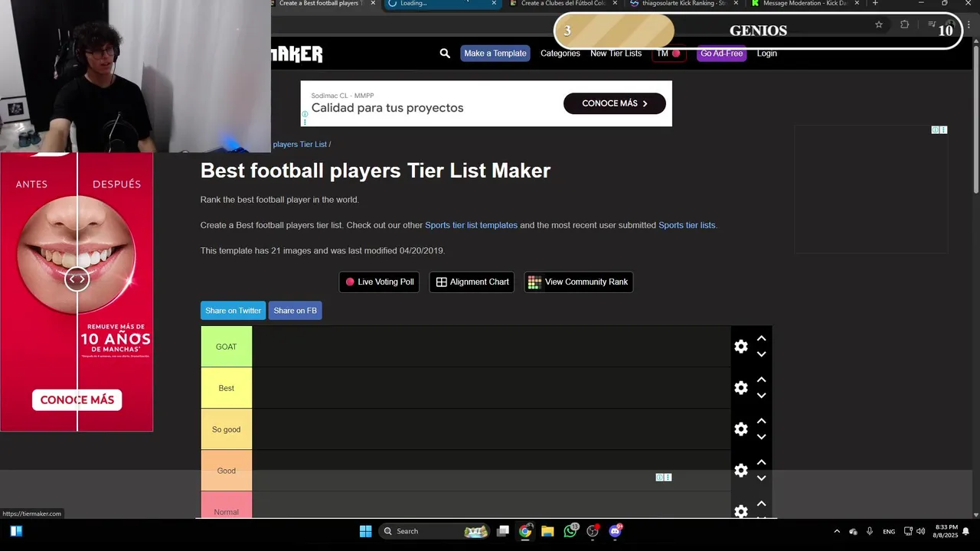Open notification bell in system tray
Screen dimensions: 980x551
coord(966,531)
